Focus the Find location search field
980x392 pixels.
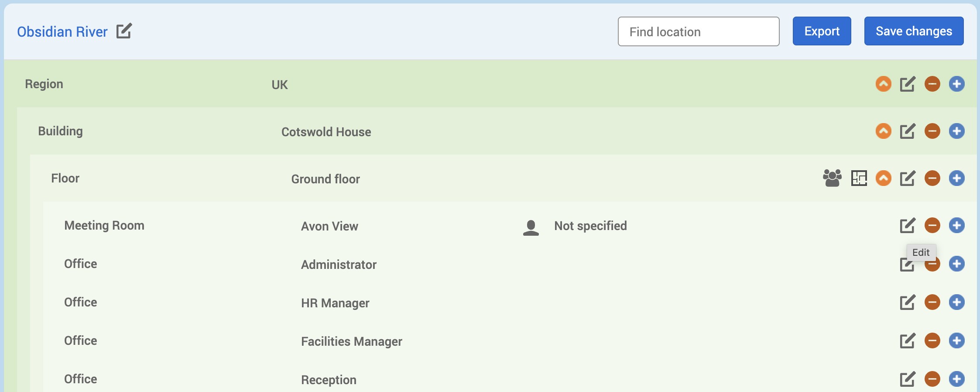coord(698,31)
